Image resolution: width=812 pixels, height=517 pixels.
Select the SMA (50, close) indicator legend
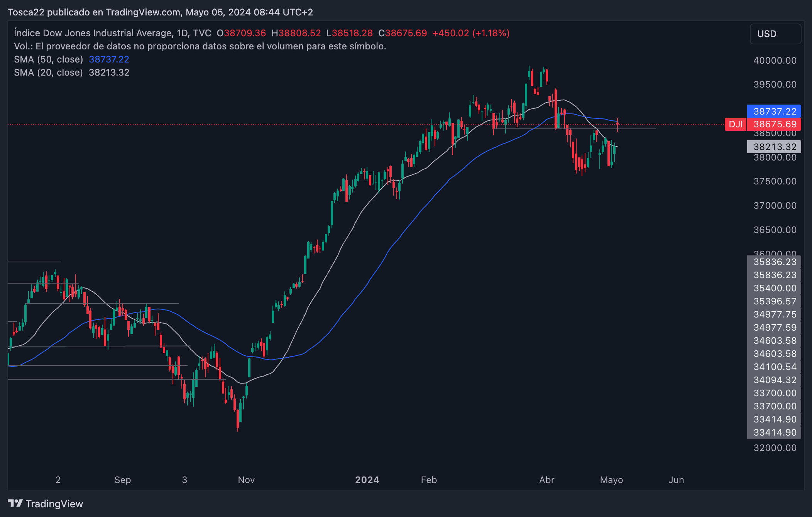tap(49, 59)
